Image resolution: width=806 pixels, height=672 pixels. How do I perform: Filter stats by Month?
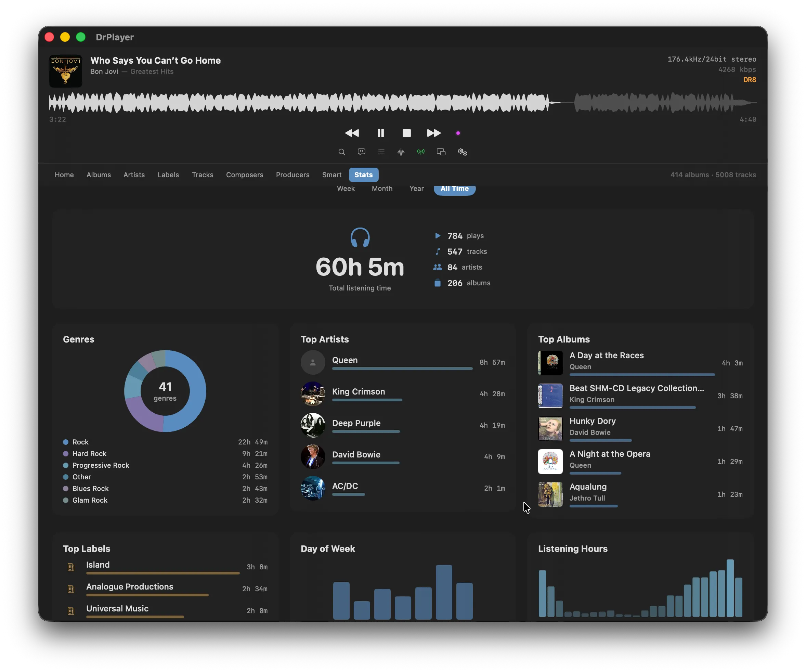click(x=382, y=189)
